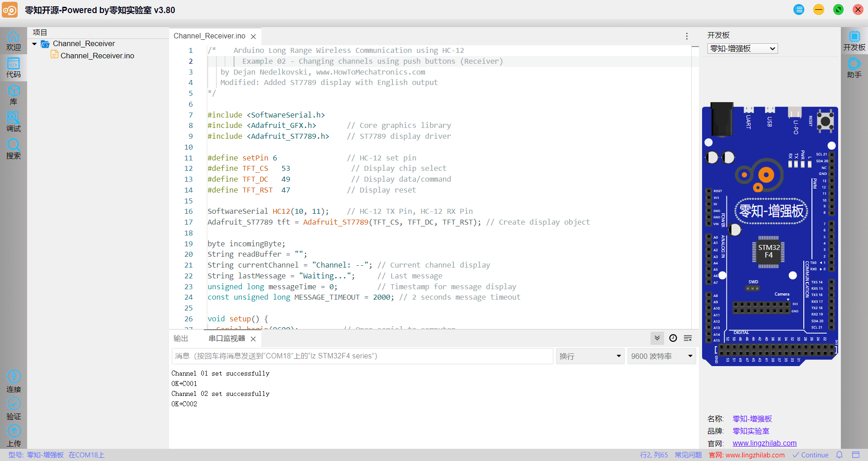The image size is (868, 461).
Task: Click the void setup() line
Action: click(x=238, y=319)
